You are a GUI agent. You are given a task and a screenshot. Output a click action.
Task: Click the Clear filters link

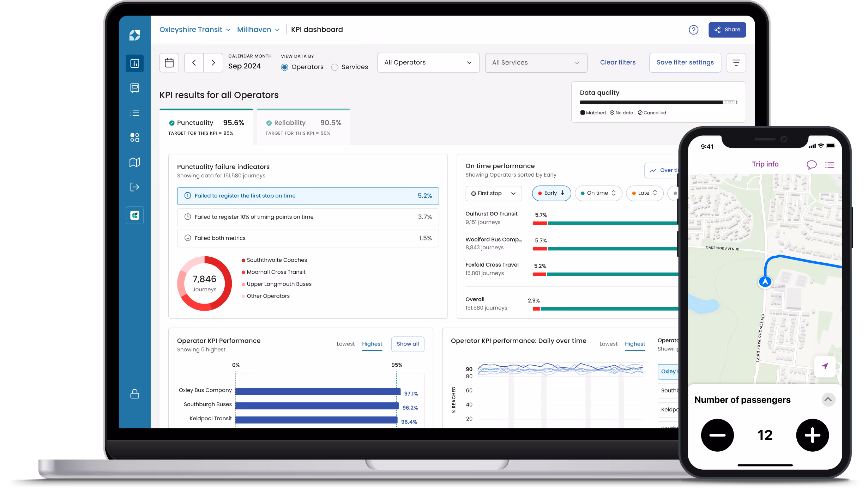coord(617,62)
